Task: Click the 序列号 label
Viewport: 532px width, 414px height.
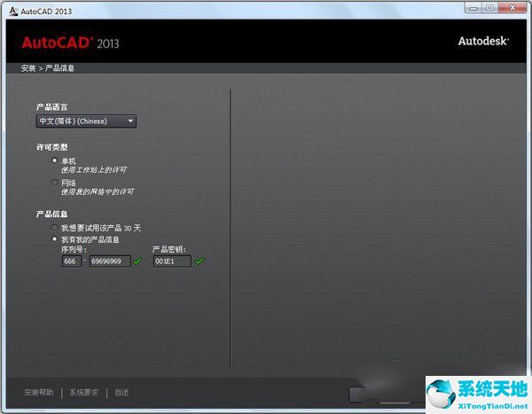Action: point(74,250)
